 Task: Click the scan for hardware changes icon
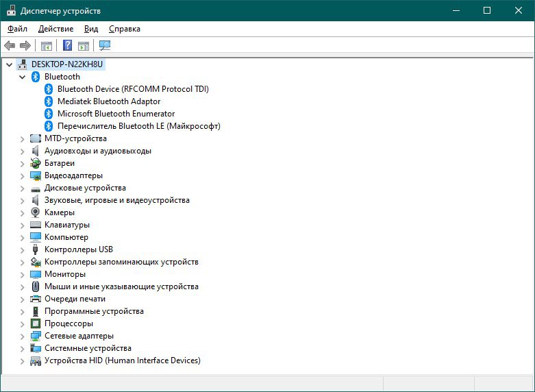[105, 45]
